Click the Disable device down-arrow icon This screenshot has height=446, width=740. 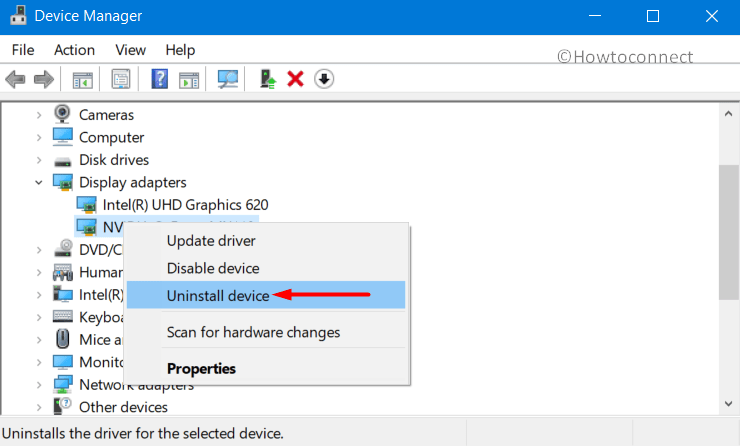(324, 79)
